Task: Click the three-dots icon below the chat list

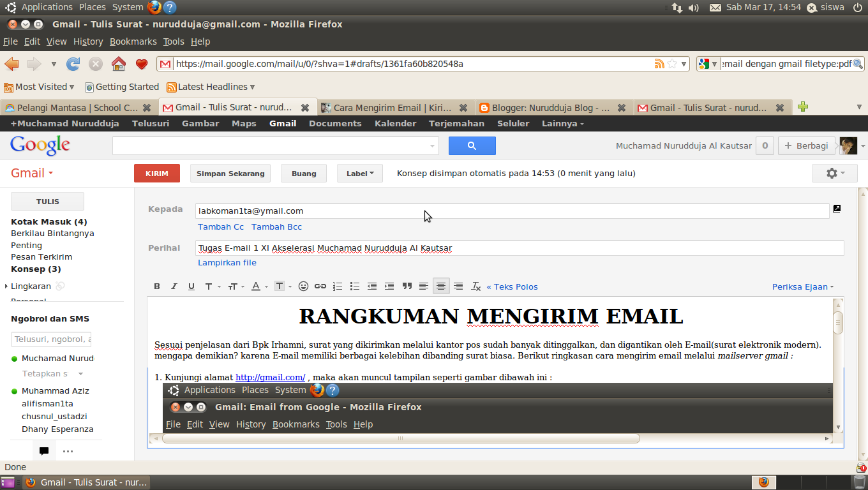Action: (x=68, y=451)
